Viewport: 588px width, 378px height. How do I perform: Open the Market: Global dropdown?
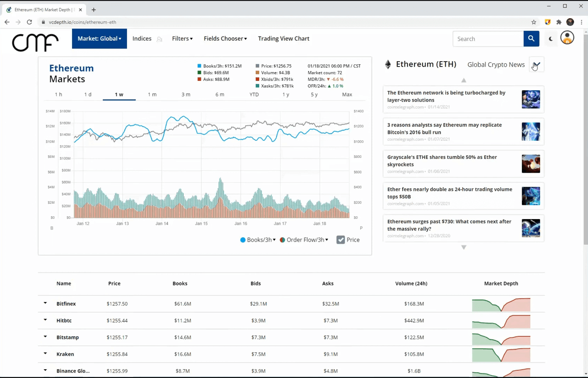[x=99, y=39]
